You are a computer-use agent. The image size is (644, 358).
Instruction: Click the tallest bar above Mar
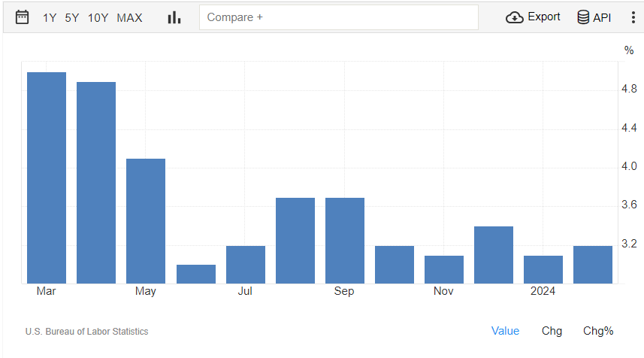coord(47,177)
